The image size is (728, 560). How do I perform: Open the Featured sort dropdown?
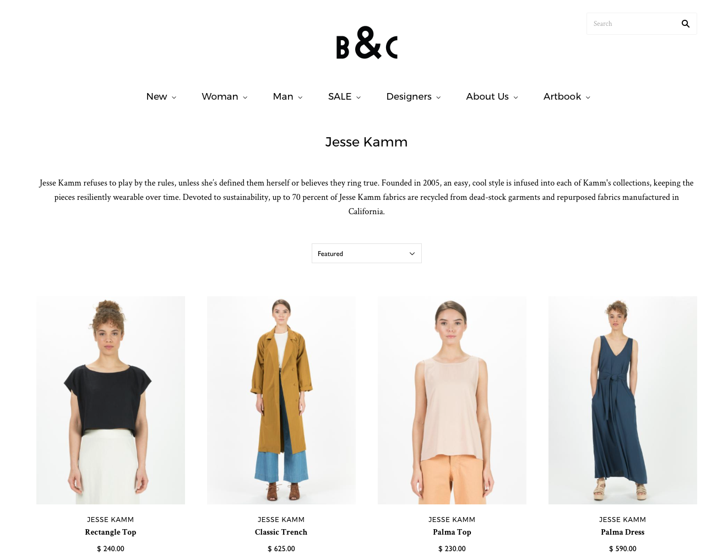[367, 253]
